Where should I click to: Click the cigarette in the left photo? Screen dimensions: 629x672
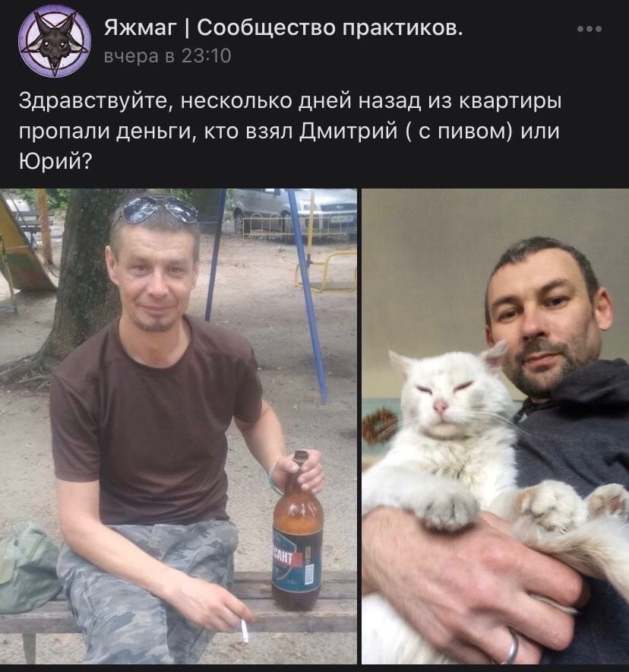[x=244, y=630]
